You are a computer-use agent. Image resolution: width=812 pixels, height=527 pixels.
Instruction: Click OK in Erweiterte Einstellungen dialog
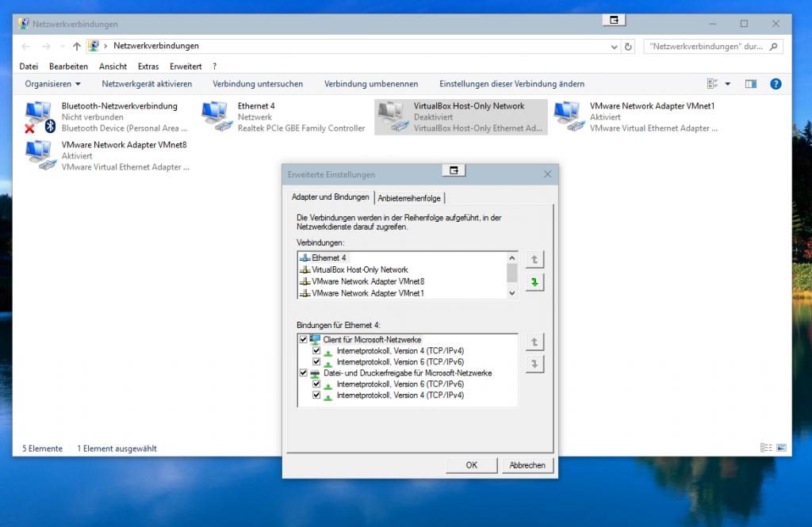click(471, 465)
